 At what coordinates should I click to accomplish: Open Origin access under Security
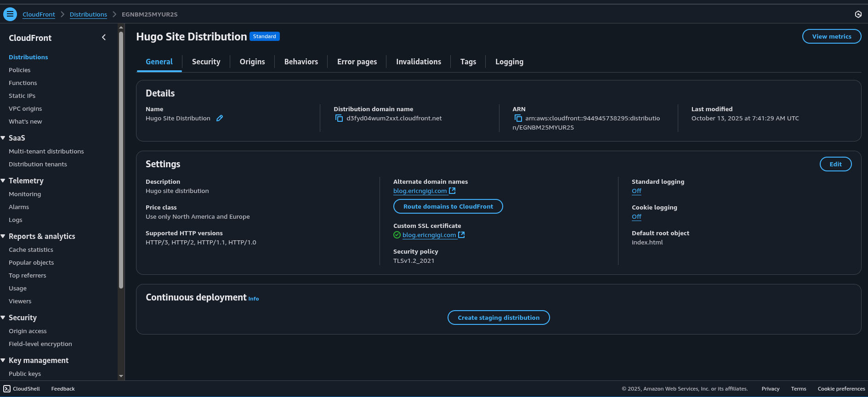coord(28,331)
